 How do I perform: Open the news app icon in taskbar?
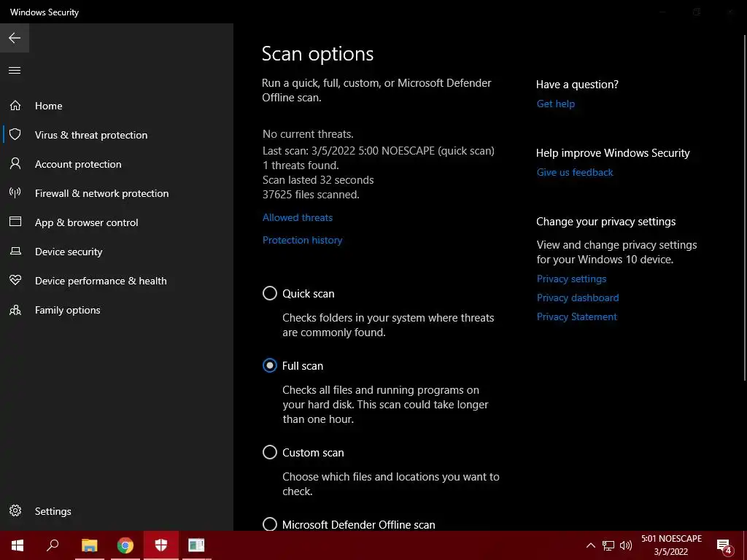click(x=196, y=545)
